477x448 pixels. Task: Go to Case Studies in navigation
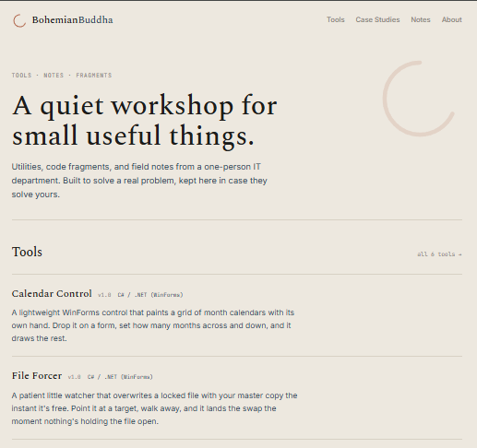tap(377, 19)
